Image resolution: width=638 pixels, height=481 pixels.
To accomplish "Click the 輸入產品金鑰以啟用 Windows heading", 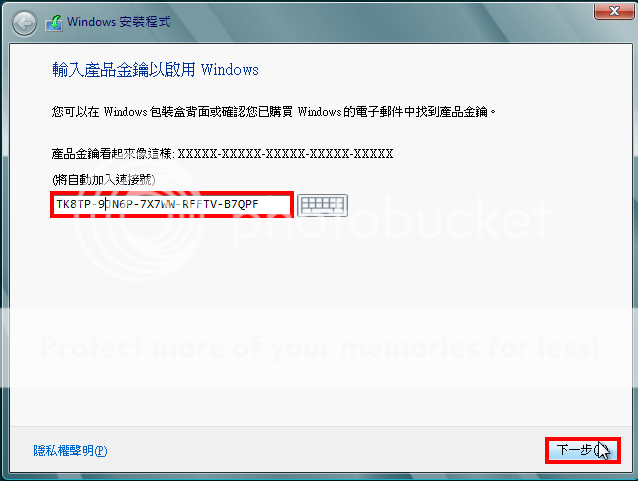I will [x=155, y=70].
